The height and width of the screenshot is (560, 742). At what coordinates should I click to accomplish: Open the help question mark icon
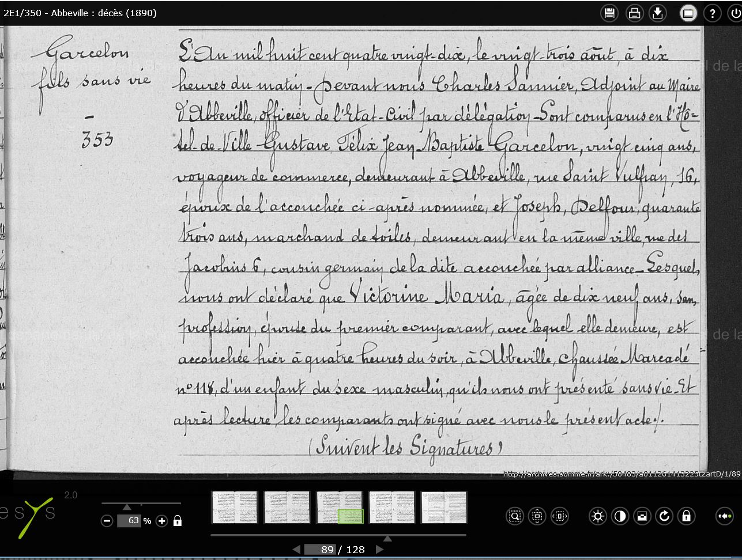pyautogui.click(x=713, y=13)
